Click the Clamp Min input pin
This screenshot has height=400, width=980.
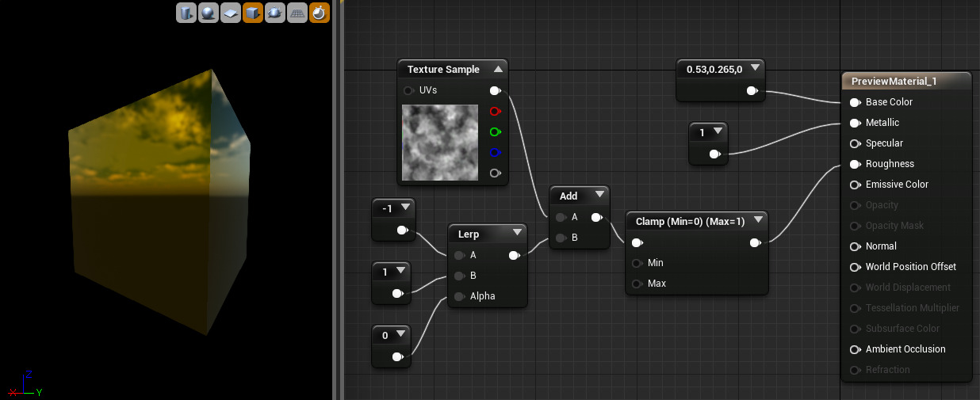coord(637,263)
